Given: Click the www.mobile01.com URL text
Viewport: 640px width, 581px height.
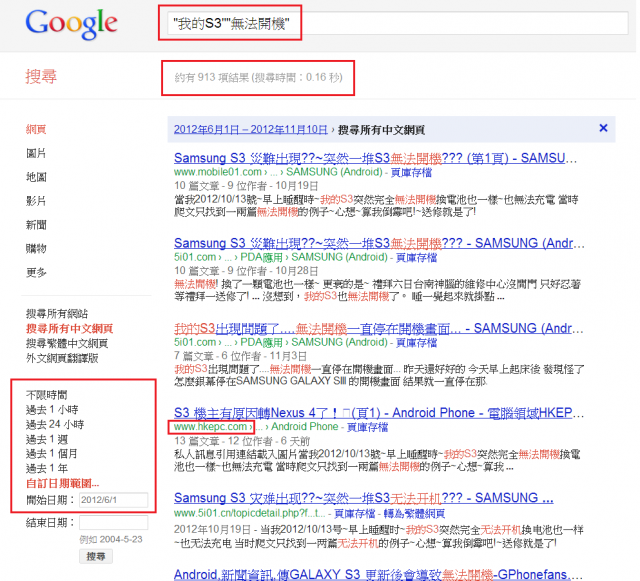Looking at the screenshot, I should tap(218, 172).
